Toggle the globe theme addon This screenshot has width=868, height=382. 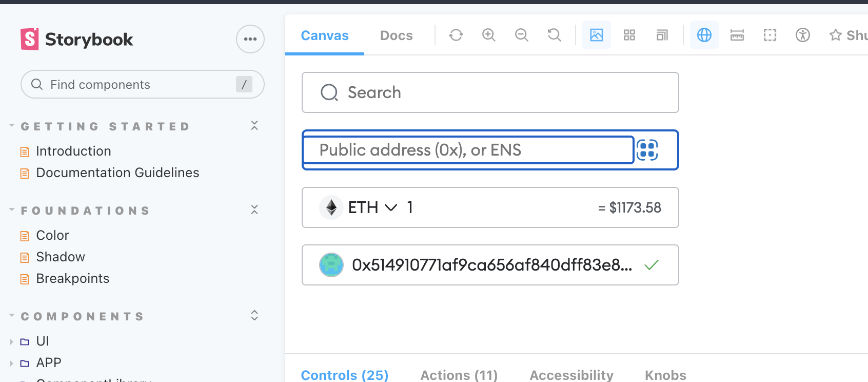coord(704,35)
